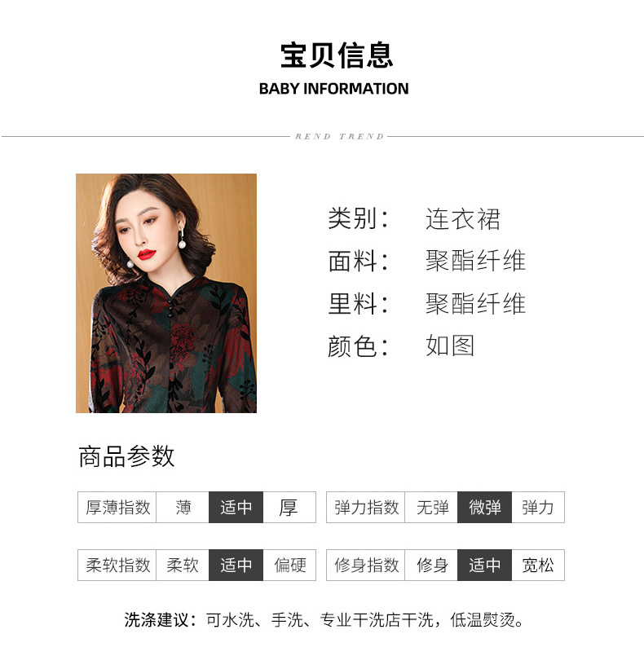Select the 厚 thickness option
The height and width of the screenshot is (647, 644).
pyautogui.click(x=289, y=507)
